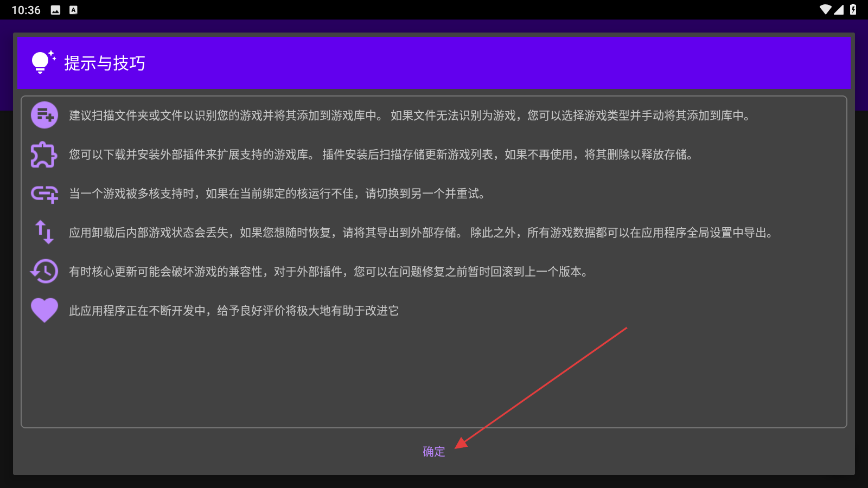Click the purple dialog header bar
This screenshot has height=488, width=868.
[x=434, y=63]
